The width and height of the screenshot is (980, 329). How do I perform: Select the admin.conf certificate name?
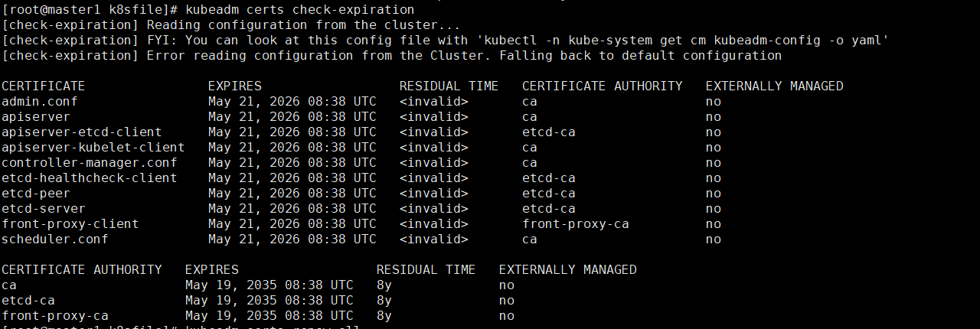(40, 101)
